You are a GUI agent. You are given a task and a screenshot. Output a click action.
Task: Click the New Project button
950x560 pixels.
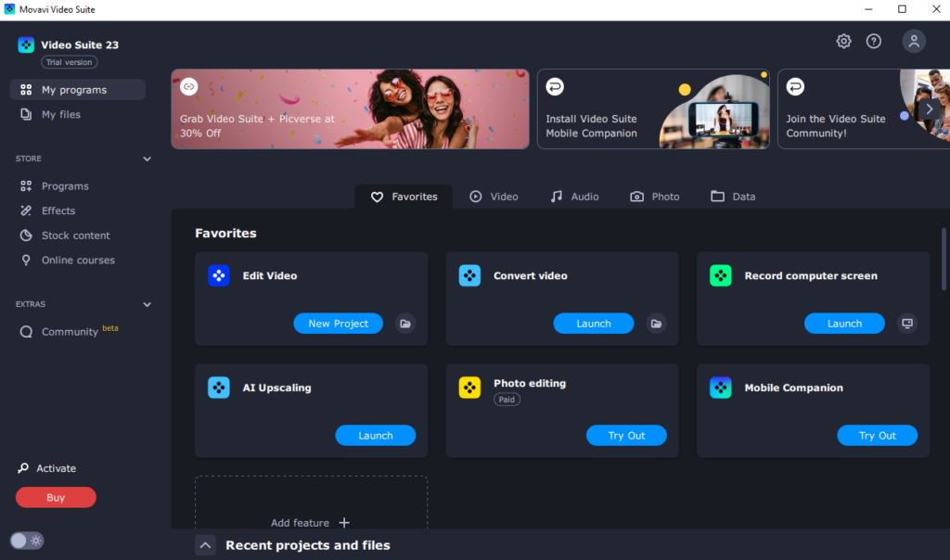pos(338,324)
